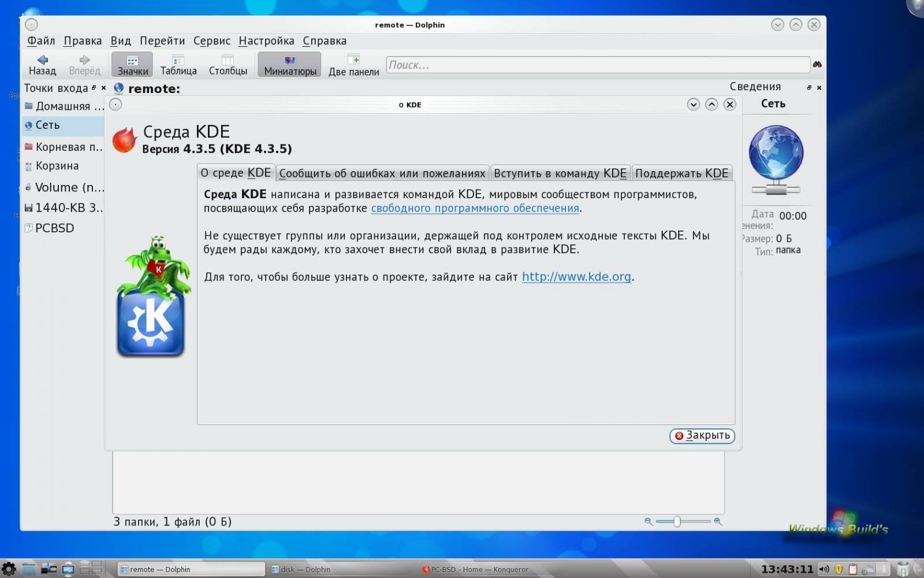Switch to О среде KDE tab
This screenshot has width=924, height=578.
236,173
